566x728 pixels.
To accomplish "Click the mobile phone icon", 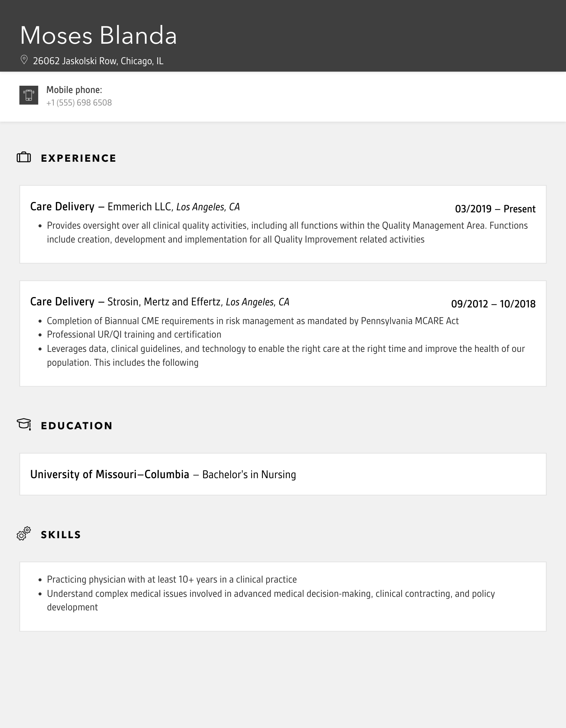I will point(29,95).
